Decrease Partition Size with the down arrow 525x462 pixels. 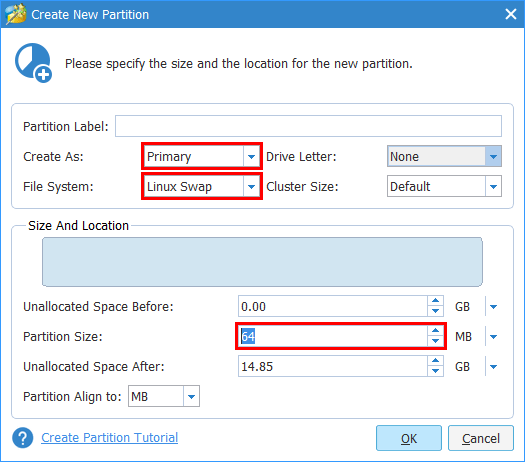click(x=435, y=341)
